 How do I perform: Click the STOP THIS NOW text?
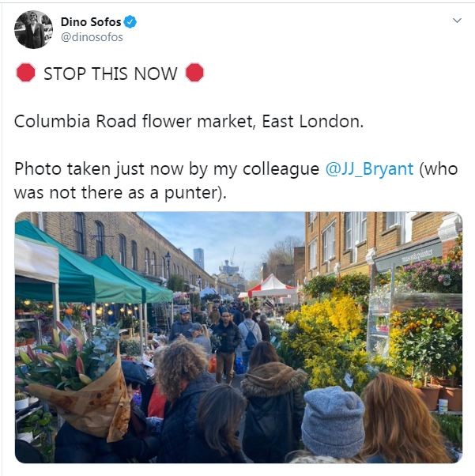pyautogui.click(x=110, y=74)
